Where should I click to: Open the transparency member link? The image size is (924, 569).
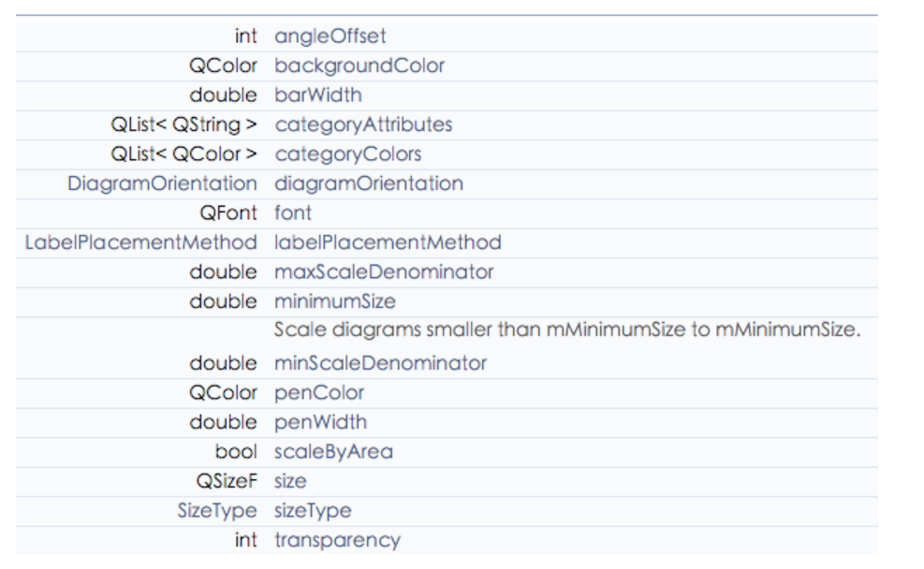pyautogui.click(x=338, y=540)
